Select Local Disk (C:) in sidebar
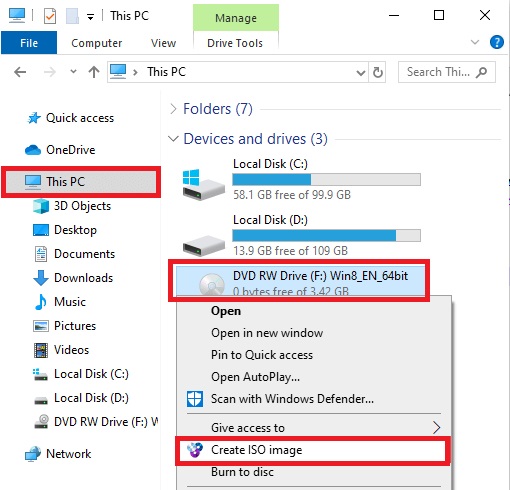The image size is (510, 490). click(x=91, y=374)
